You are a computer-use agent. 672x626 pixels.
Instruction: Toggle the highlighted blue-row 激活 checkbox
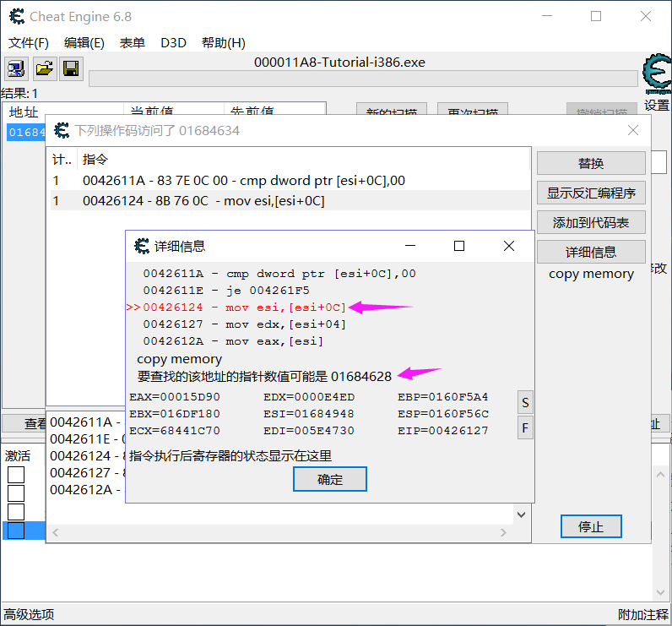16,531
